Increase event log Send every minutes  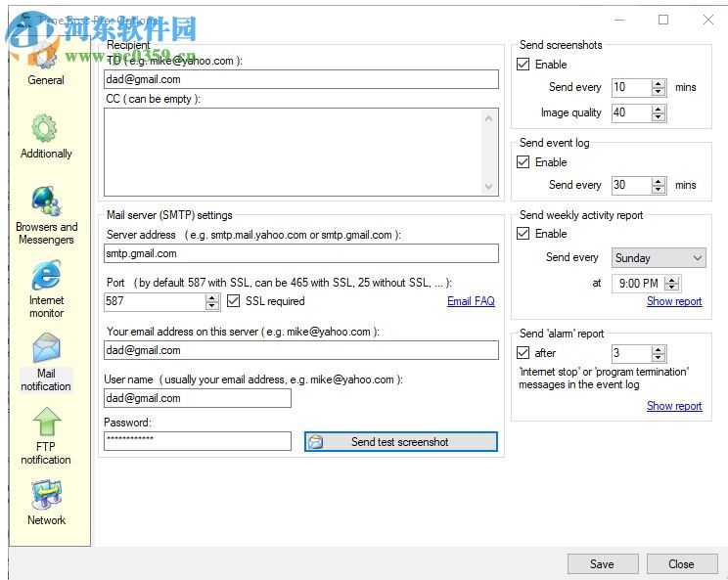(x=659, y=181)
